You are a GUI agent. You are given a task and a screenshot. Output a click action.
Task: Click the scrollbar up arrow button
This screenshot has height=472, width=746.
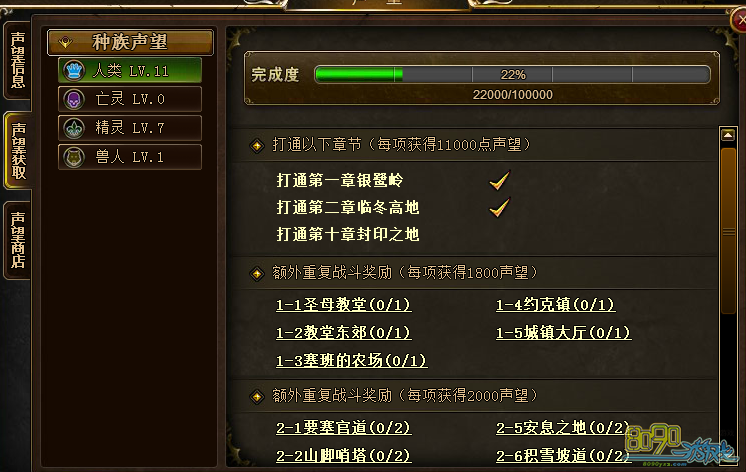click(728, 135)
